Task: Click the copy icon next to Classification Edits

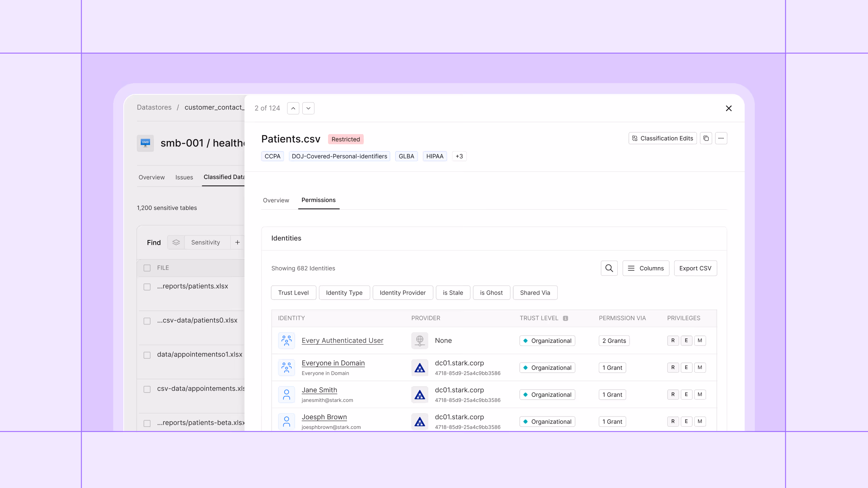Action: 706,138
